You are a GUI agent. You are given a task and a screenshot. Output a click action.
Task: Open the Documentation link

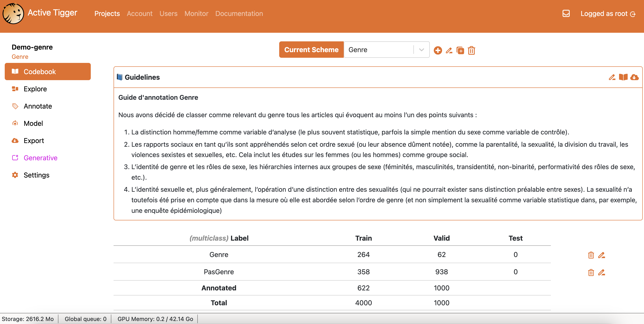pyautogui.click(x=239, y=14)
